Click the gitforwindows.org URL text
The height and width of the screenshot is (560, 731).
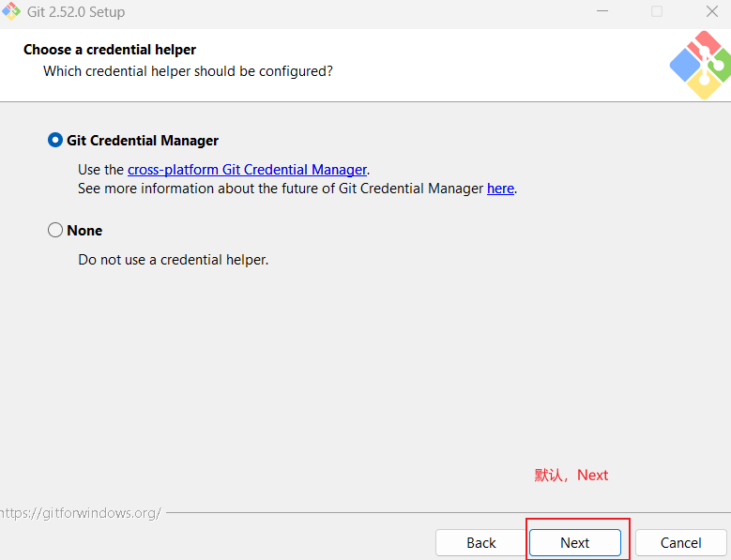click(x=81, y=513)
